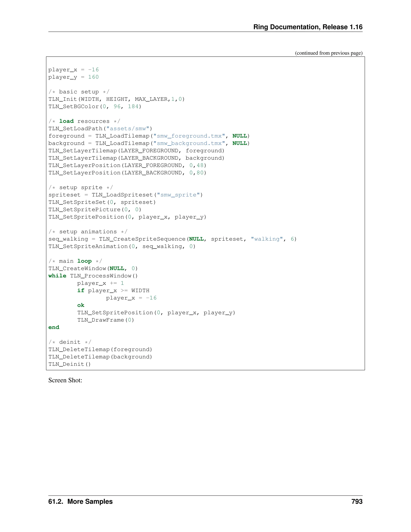The width and height of the screenshot is (411, 532).
Task: Click the TLN_SetBGColor line
Action: tap(95, 106)
